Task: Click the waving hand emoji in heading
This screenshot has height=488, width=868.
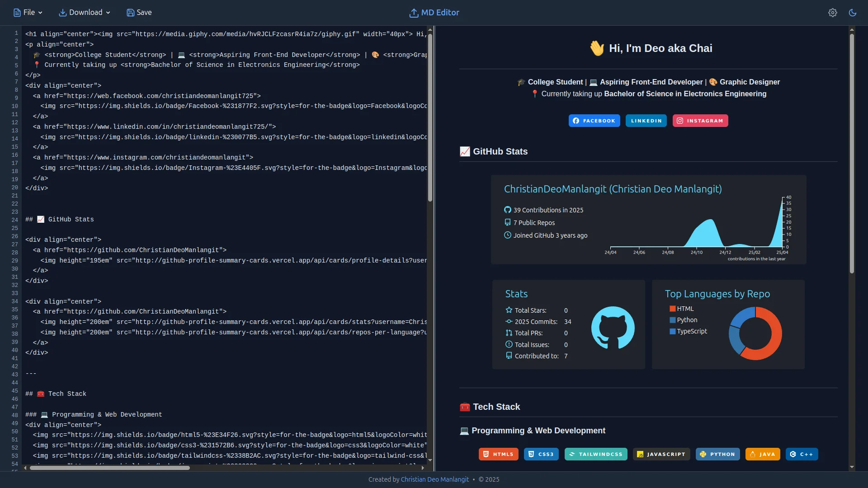Action: pos(597,48)
